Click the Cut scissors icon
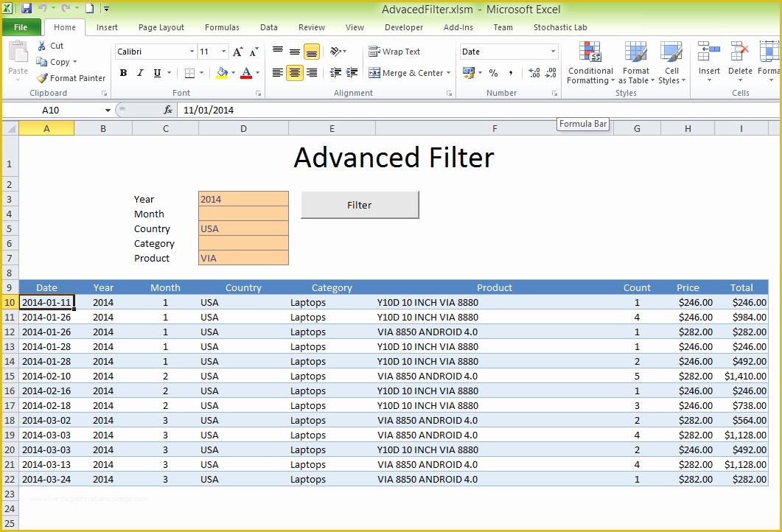Viewport: 782px width, 532px height. 42,46
